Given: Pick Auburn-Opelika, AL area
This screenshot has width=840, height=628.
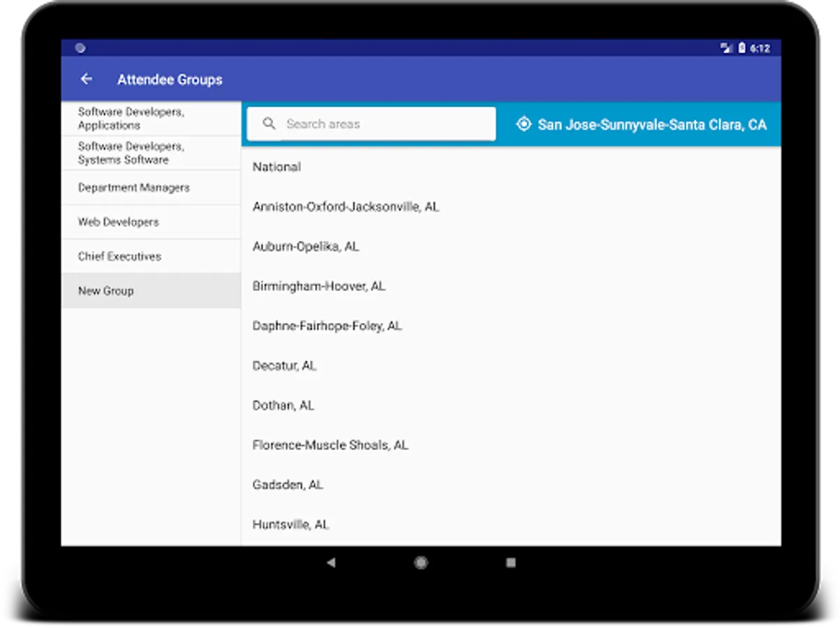Looking at the screenshot, I should (x=511, y=246).
